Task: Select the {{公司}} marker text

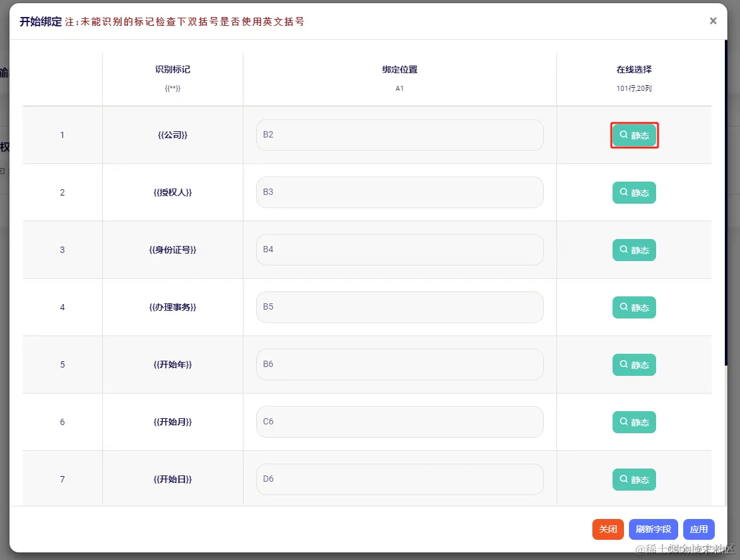Action: 173,135
